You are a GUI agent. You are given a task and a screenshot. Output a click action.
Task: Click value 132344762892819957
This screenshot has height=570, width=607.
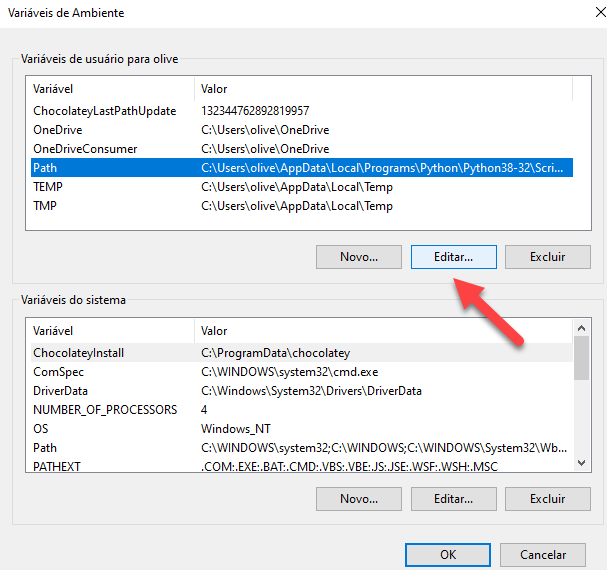pyautogui.click(x=255, y=111)
